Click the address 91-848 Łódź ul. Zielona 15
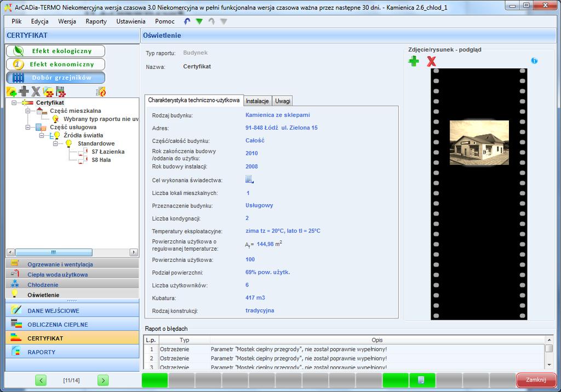561x392 pixels. (281, 128)
